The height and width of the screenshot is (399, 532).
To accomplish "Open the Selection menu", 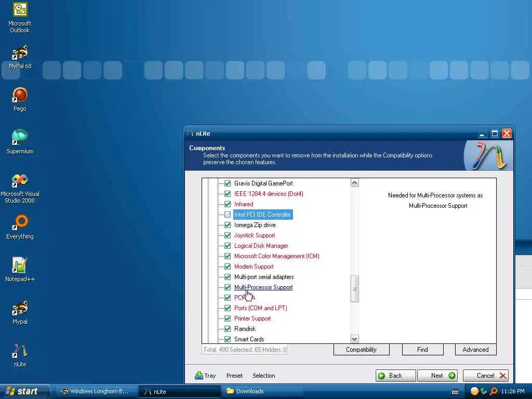I will [263, 376].
